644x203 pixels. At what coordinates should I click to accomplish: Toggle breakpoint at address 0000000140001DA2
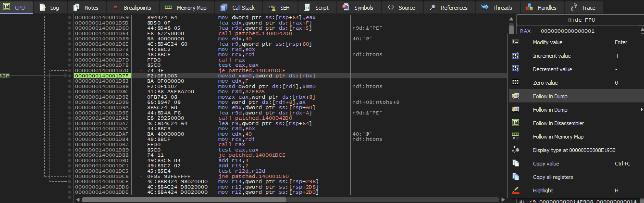coord(69,118)
